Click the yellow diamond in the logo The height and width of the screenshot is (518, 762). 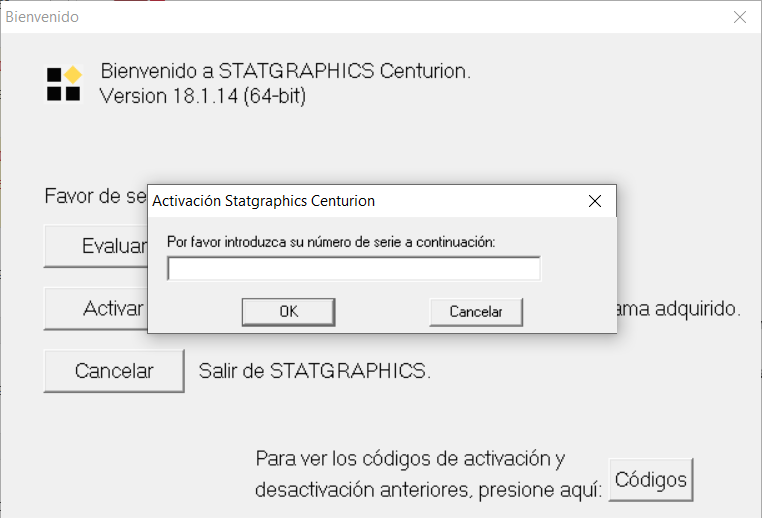point(73,75)
